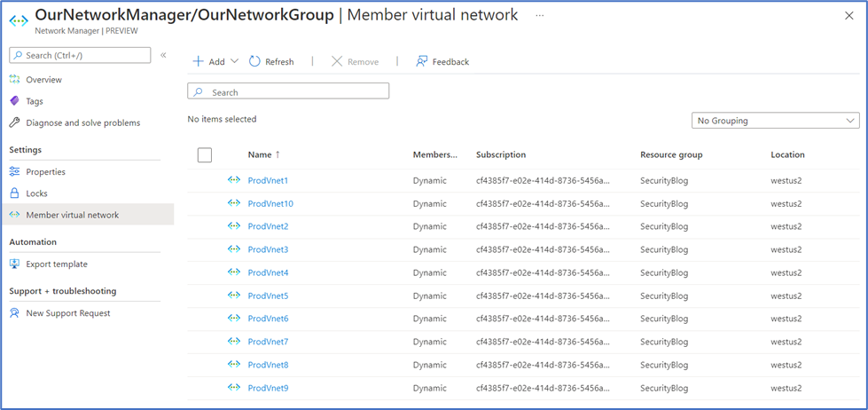Click the Members... column header
The image size is (868, 410).
(435, 154)
